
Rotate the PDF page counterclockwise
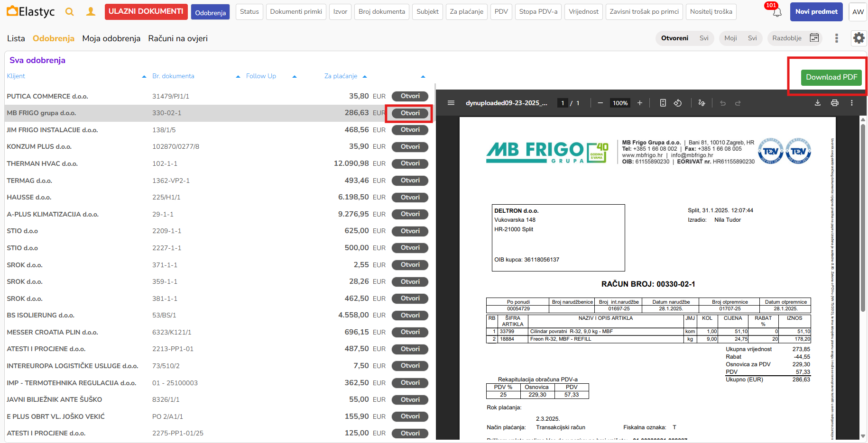pyautogui.click(x=678, y=103)
